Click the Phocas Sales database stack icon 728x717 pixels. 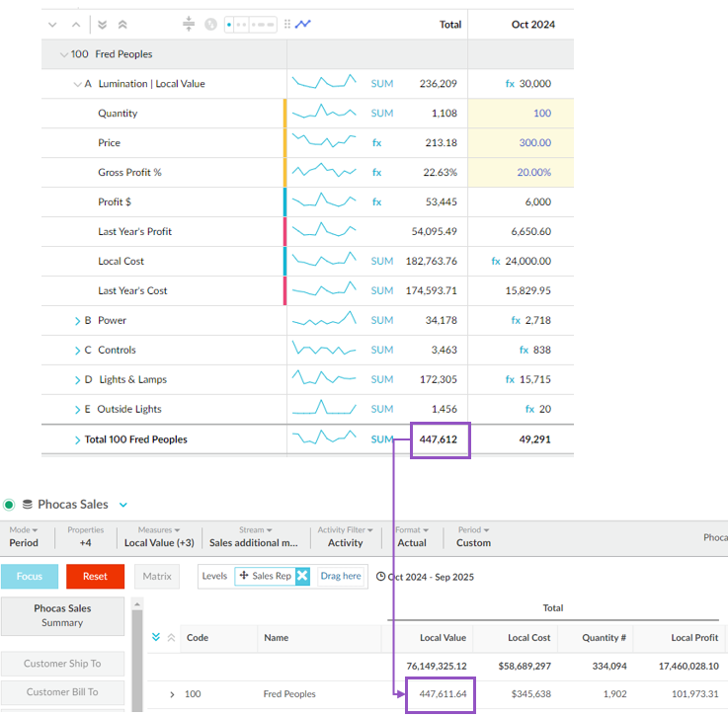[x=28, y=505]
